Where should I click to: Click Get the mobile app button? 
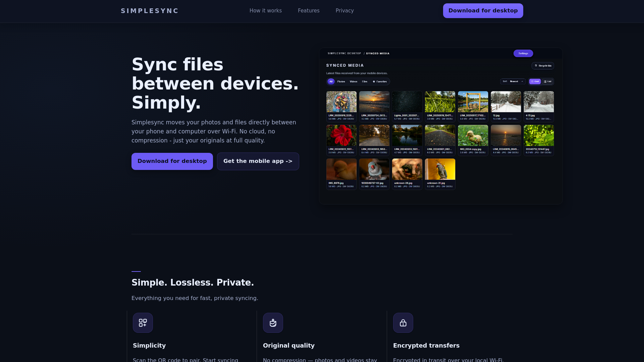click(258, 161)
